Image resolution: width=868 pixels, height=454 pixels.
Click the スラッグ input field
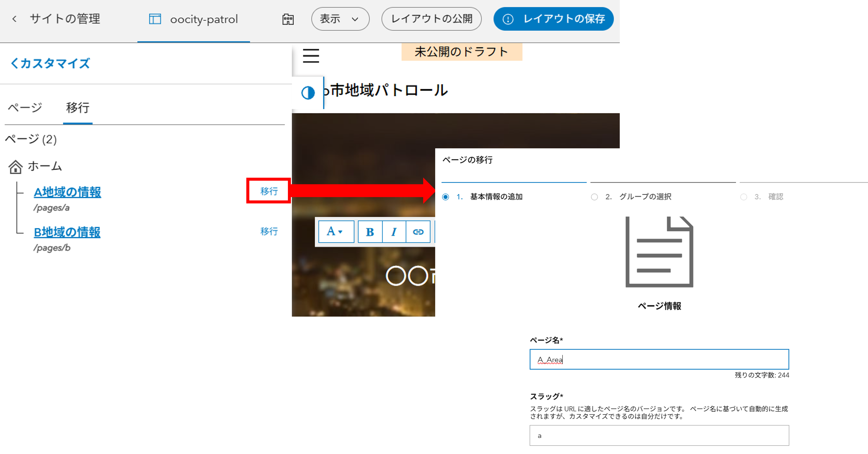659,436
